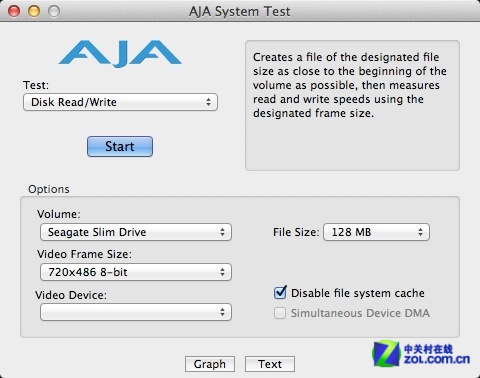Toggle Disable file system cache checkbox
The image size is (480, 378).
coord(280,293)
